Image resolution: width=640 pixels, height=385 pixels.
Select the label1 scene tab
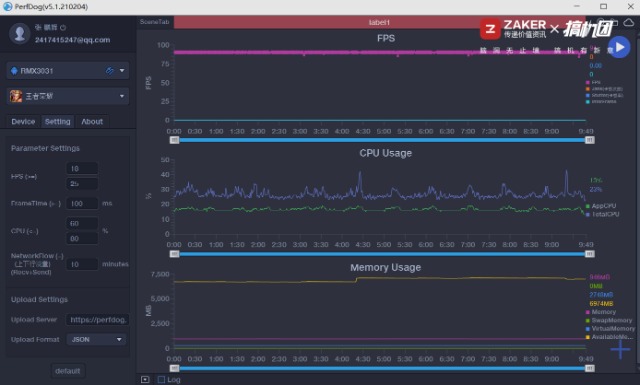(379, 22)
